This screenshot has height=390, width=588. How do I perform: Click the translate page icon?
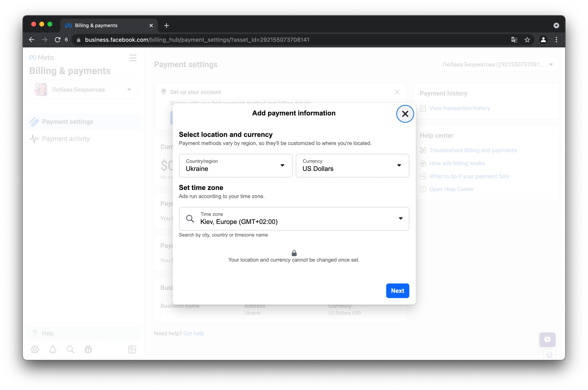(514, 40)
